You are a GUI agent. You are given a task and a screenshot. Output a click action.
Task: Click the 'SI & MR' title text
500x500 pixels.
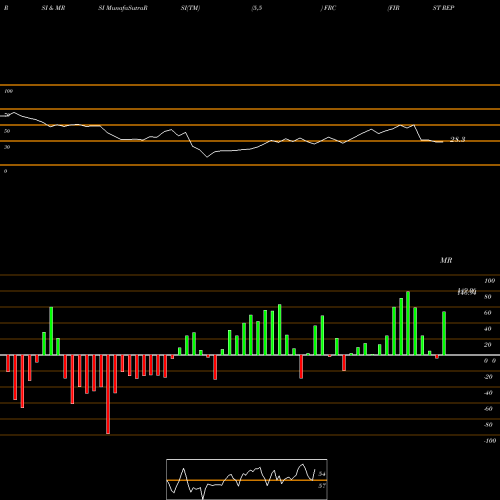[x=53, y=8]
